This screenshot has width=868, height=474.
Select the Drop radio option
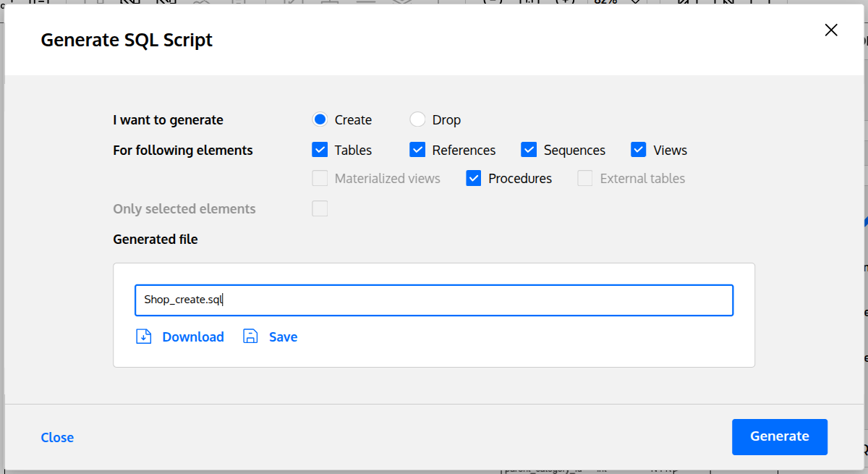417,119
